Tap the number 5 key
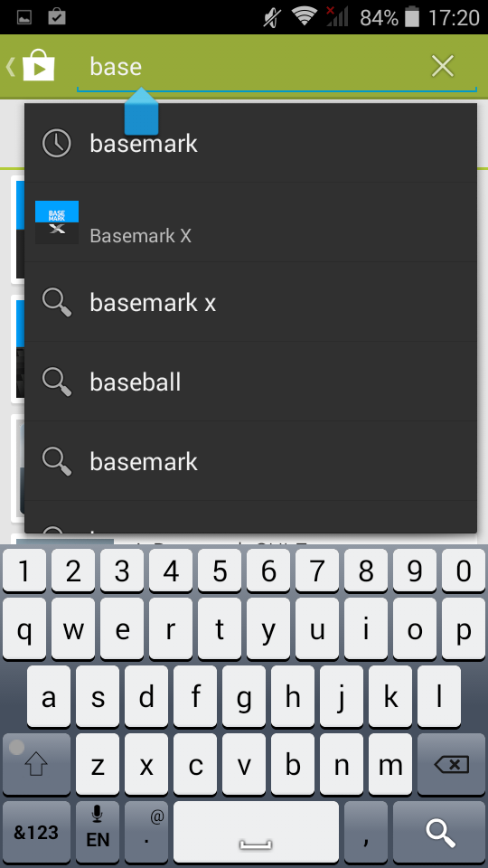Screen dimensions: 488x868 [220, 571]
